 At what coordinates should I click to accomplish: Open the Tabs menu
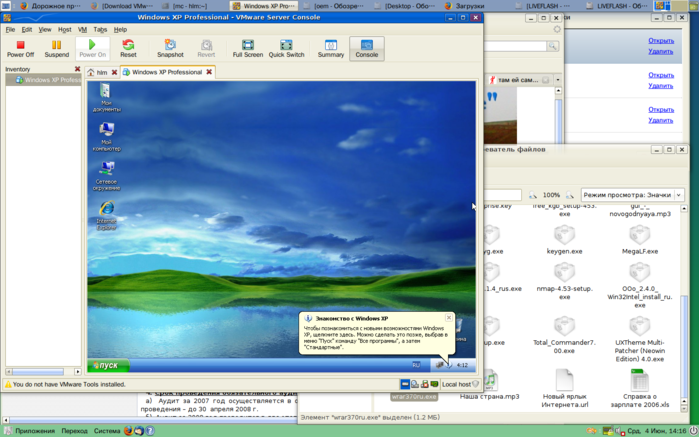(x=100, y=29)
